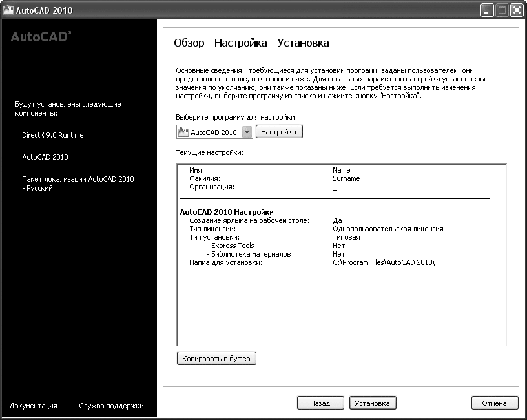This screenshot has width=527, height=420.
Task: Select DirectX 9.0 Runtime in the component list
Action: [x=53, y=135]
